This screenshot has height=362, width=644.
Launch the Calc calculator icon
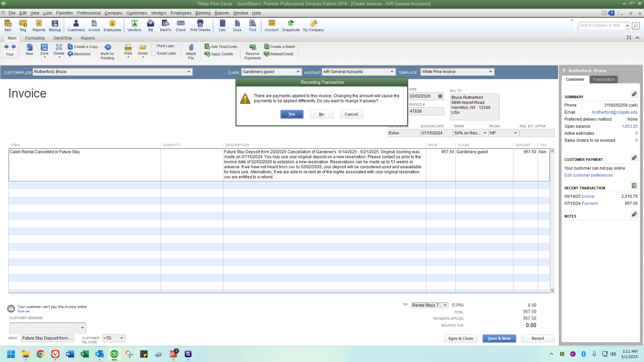(x=222, y=25)
